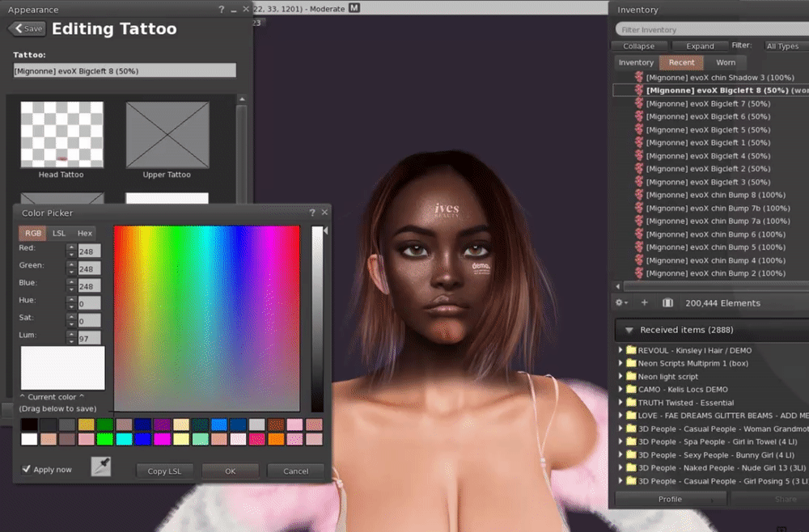Switch to the RGB tab
This screenshot has height=532, width=809.
click(x=32, y=233)
